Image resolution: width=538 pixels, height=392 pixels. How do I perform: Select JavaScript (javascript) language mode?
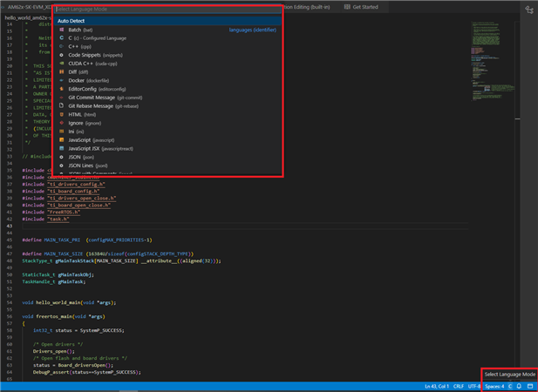coord(167,140)
